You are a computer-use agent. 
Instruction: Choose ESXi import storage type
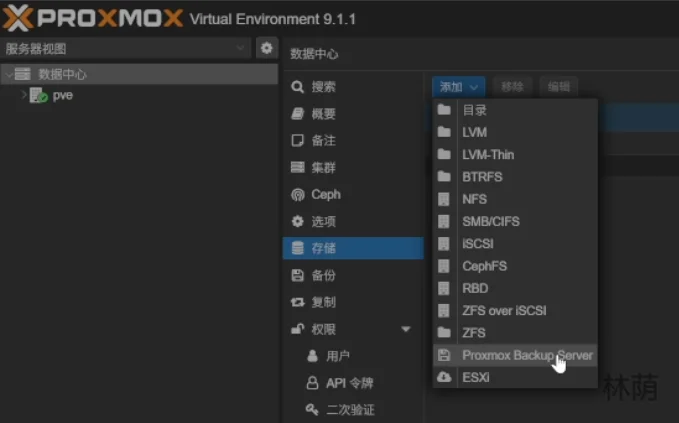(x=515, y=378)
